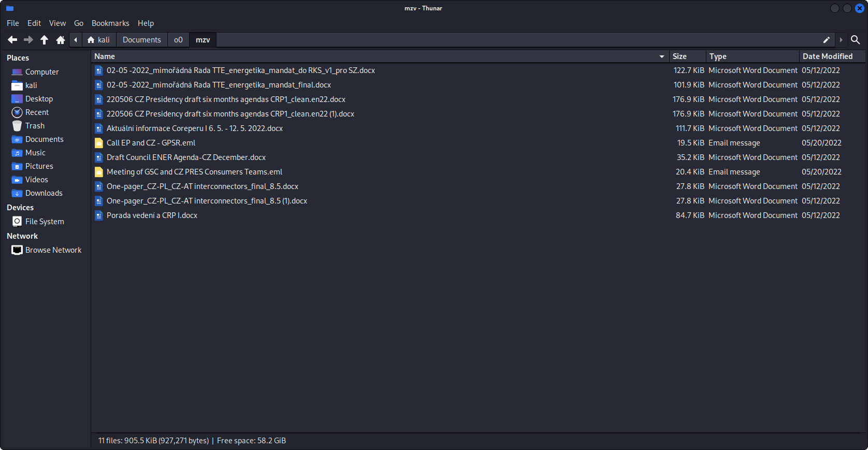Go up to the parent folder
This screenshot has height=450, width=868.
coord(45,40)
